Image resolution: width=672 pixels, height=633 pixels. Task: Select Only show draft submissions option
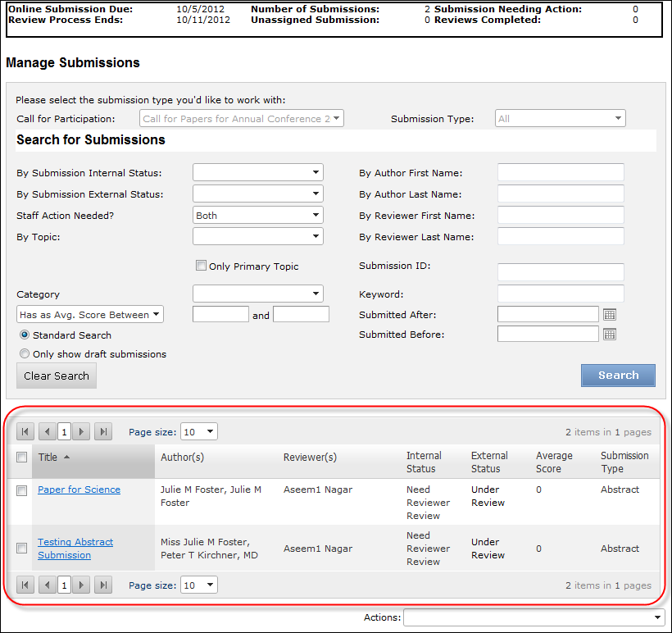click(25, 354)
